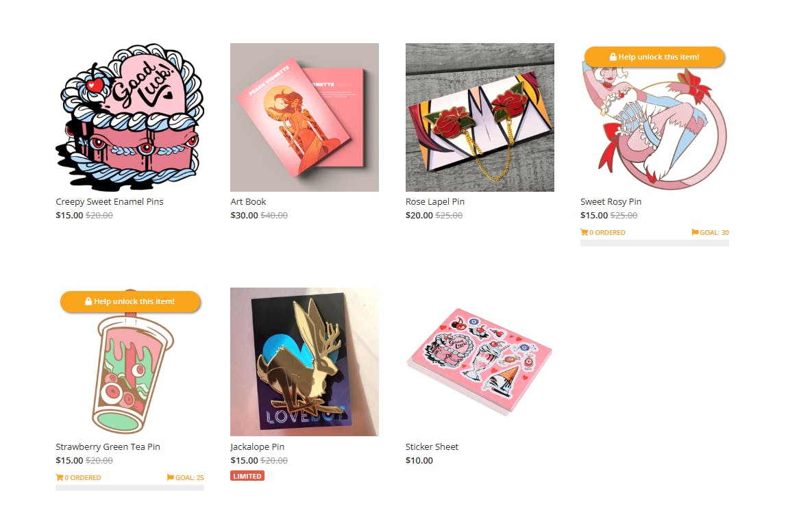Click lock icon on Sweet Rosy Pin banner
Viewport: 812px width, 517px height.
click(x=613, y=57)
